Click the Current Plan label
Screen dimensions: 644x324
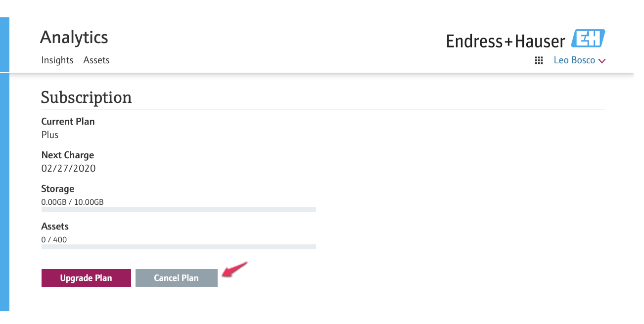(68, 121)
